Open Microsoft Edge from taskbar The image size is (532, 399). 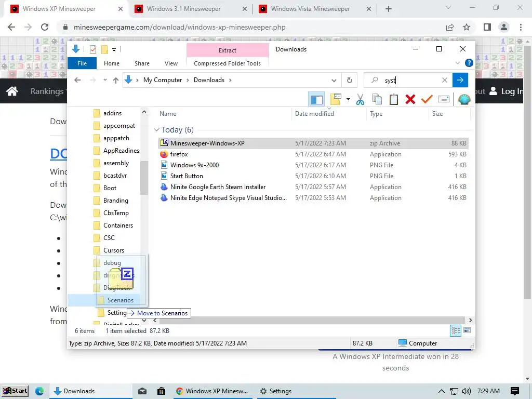[39, 391]
